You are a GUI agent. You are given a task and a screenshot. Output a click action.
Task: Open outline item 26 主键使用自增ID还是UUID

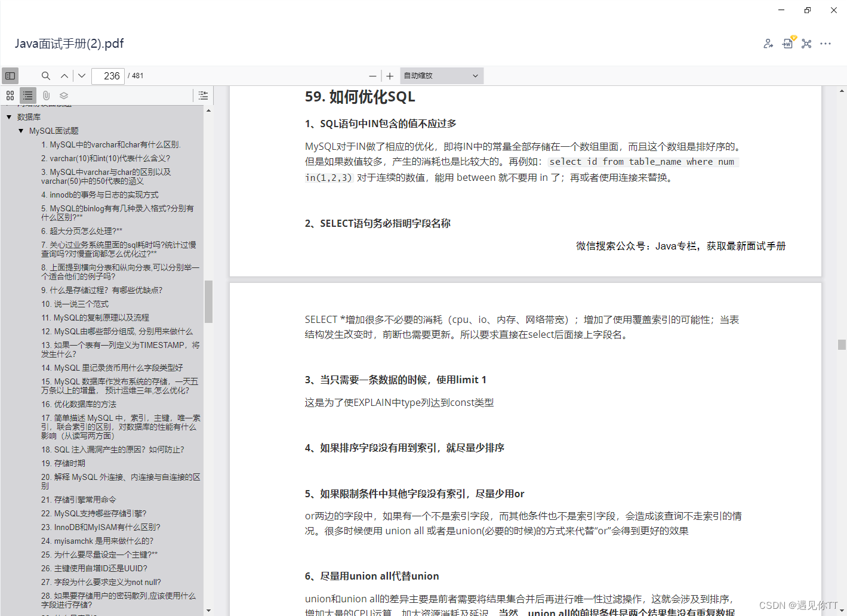[94, 568]
